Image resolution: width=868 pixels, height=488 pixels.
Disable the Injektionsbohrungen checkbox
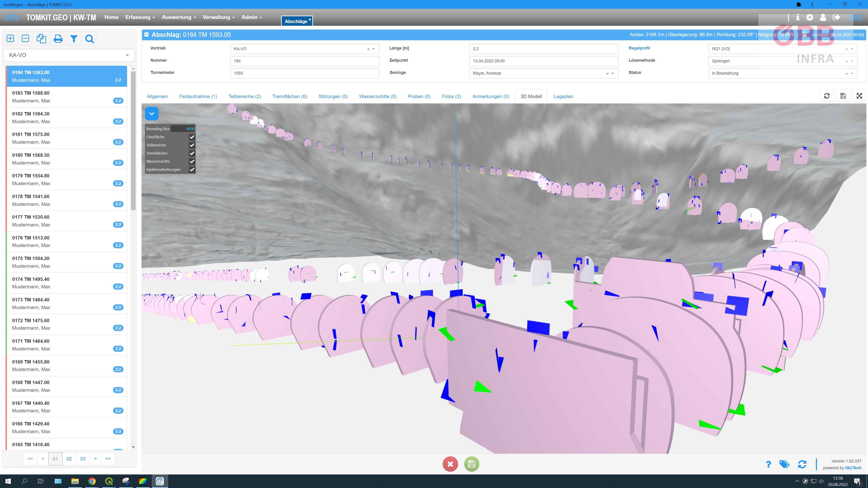[x=192, y=169]
